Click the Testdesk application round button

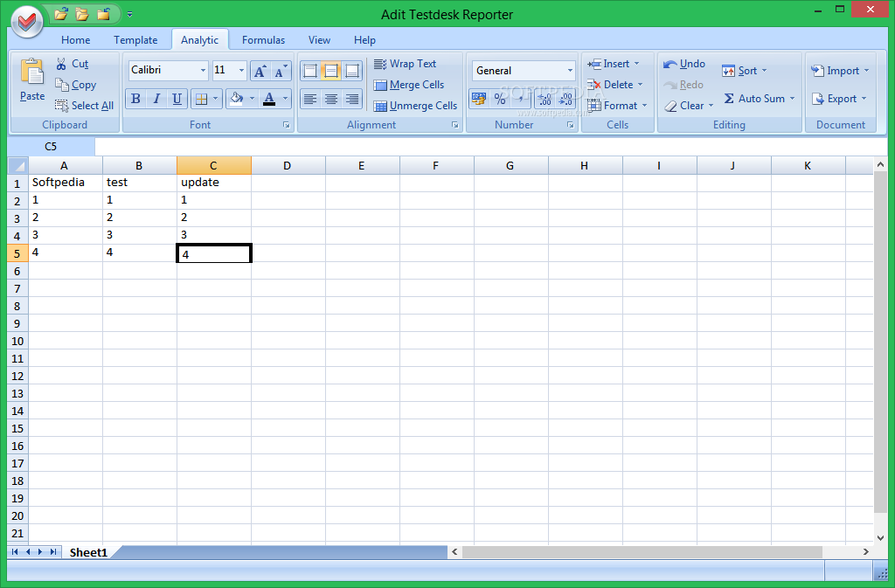coord(27,22)
